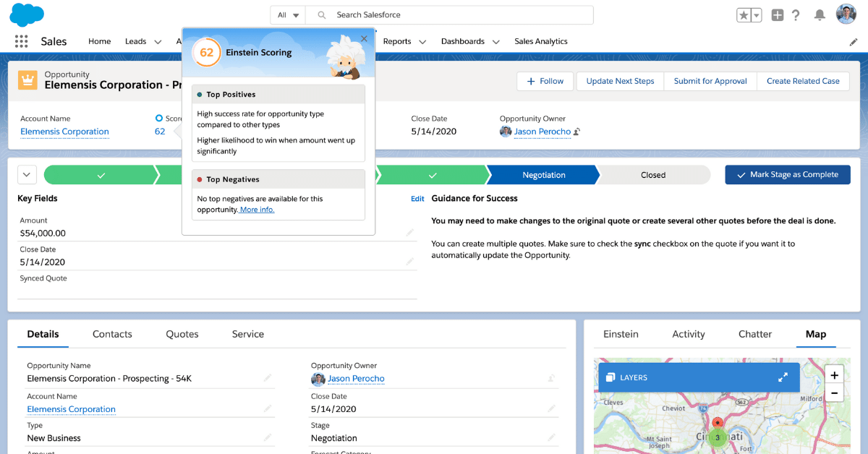Expand the favorites list dropdown arrow
Screen dimensions: 868x454
(x=756, y=15)
